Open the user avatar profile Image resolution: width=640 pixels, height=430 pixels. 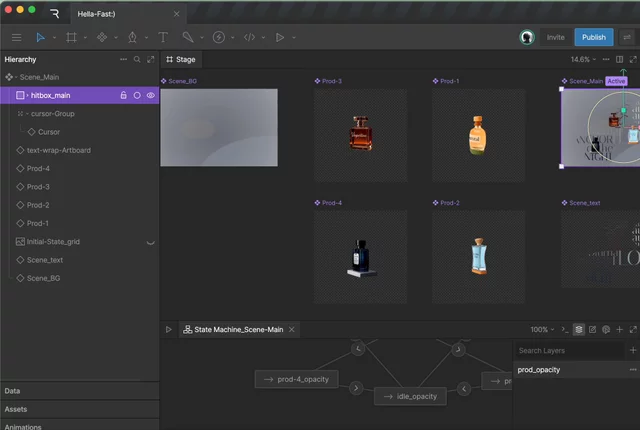527,38
